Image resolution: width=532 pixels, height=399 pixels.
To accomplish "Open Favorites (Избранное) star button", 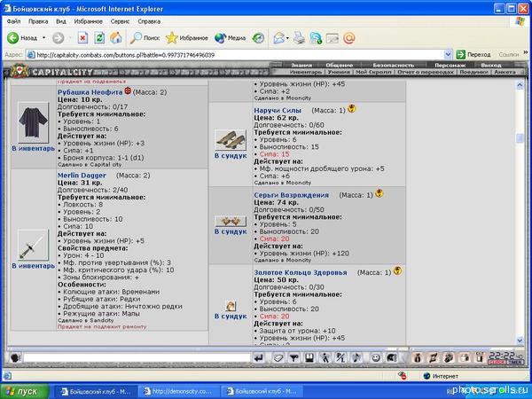I will [x=187, y=38].
